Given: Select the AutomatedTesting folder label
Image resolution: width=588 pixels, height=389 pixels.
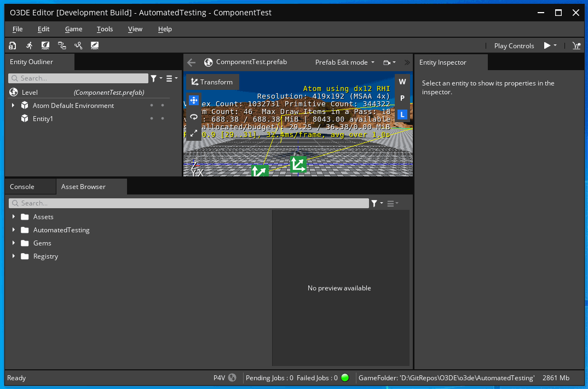Looking at the screenshot, I should click(x=61, y=230).
